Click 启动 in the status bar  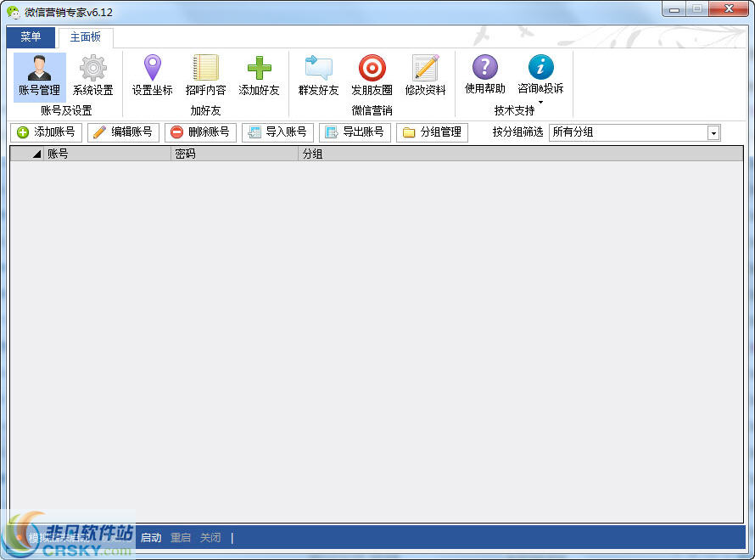[x=151, y=537]
